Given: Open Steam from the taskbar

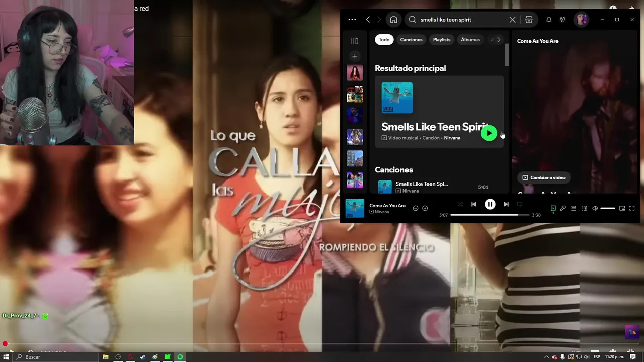Looking at the screenshot, I should (143, 357).
